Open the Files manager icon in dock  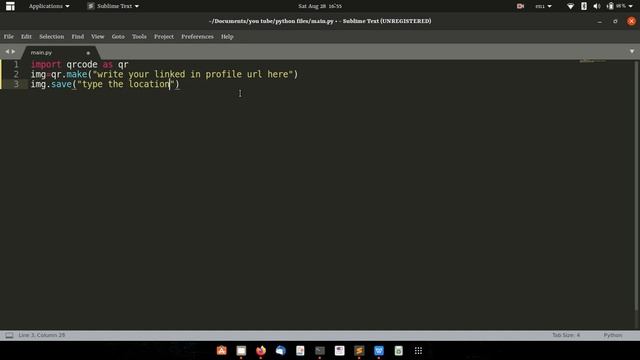tap(241, 351)
